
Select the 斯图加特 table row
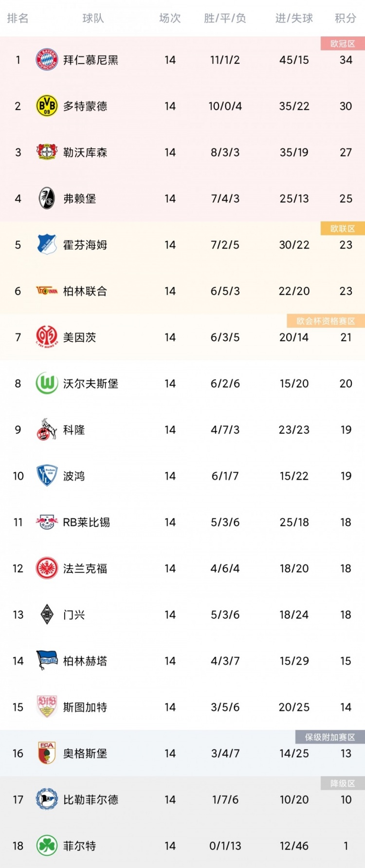click(182, 707)
